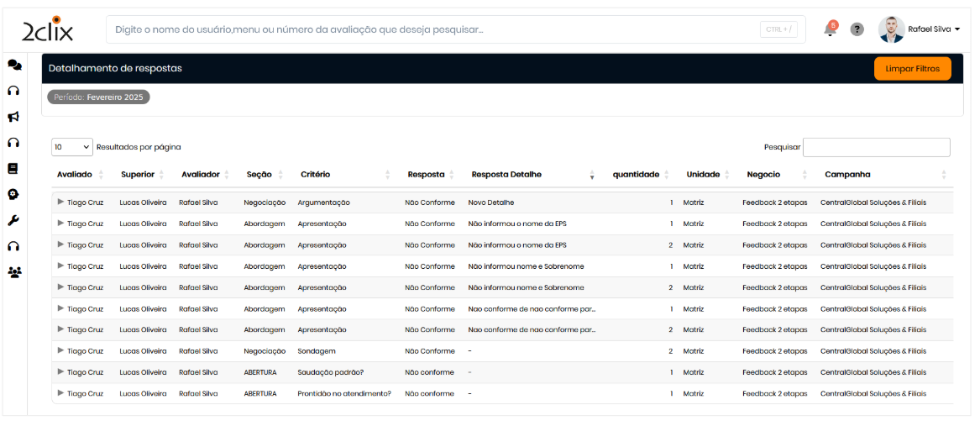Click the Limpar Filtros button
Viewport: 980px width, 426px height.
tap(912, 68)
